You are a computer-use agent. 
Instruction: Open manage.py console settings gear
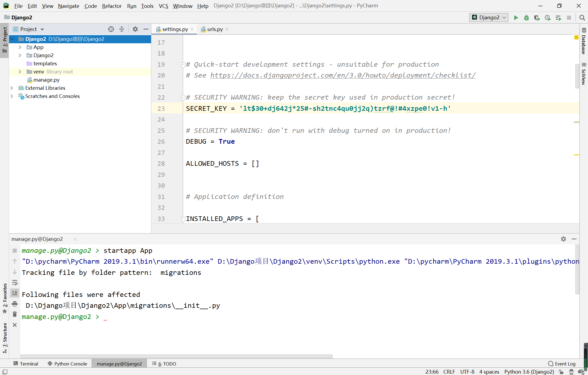[x=563, y=239]
